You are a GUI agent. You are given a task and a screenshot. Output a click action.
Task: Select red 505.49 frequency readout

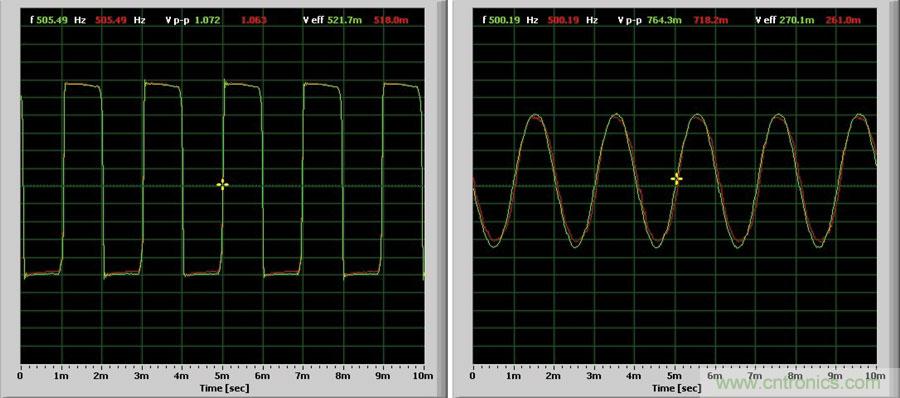coord(111,20)
